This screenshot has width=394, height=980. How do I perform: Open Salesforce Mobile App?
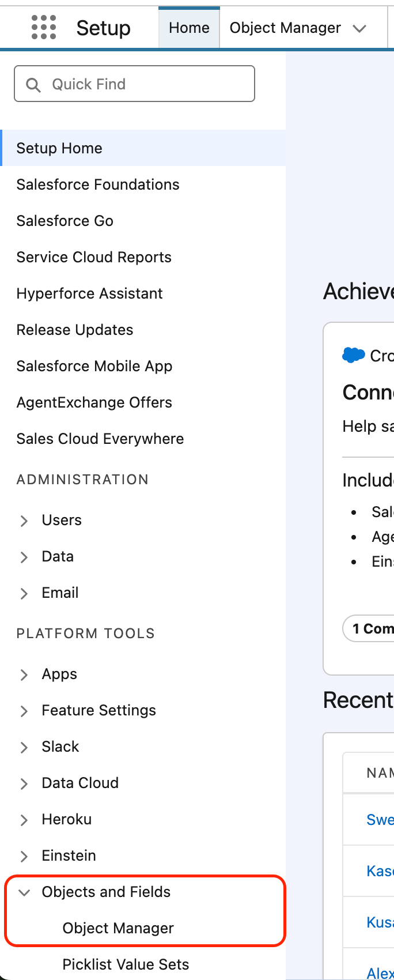point(94,366)
